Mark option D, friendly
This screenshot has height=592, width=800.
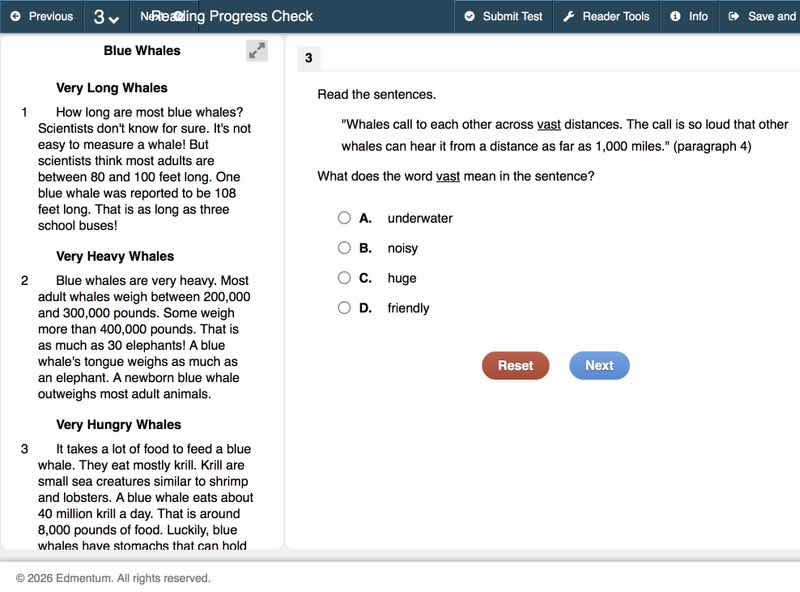[344, 308]
